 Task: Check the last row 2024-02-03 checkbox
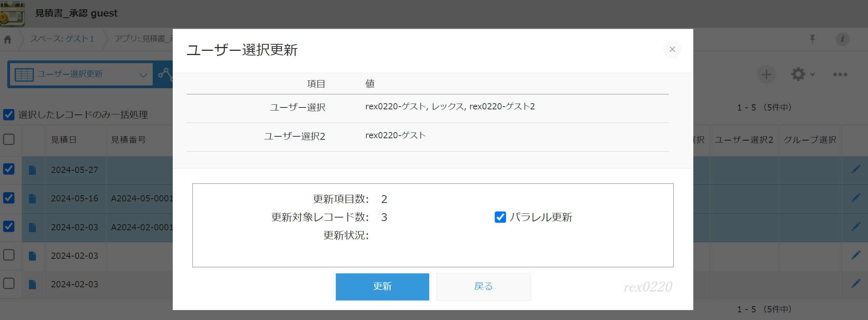pyautogui.click(x=9, y=283)
